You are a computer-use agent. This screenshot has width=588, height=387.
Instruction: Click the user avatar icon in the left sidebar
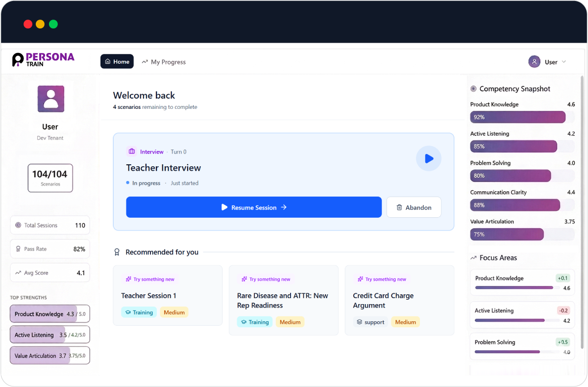(x=50, y=99)
